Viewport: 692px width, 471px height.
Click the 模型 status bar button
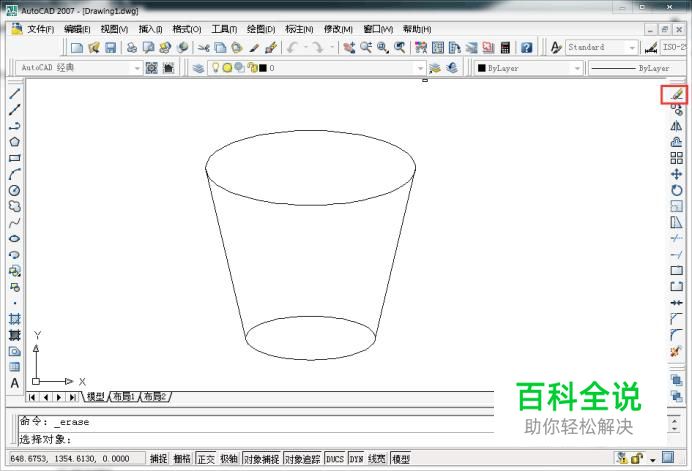pos(401,459)
